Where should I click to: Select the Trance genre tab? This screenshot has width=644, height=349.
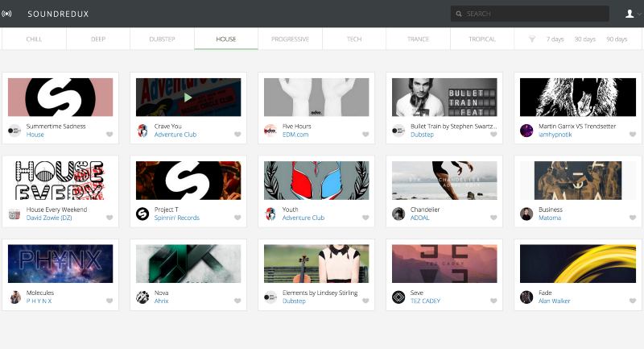[x=418, y=39]
